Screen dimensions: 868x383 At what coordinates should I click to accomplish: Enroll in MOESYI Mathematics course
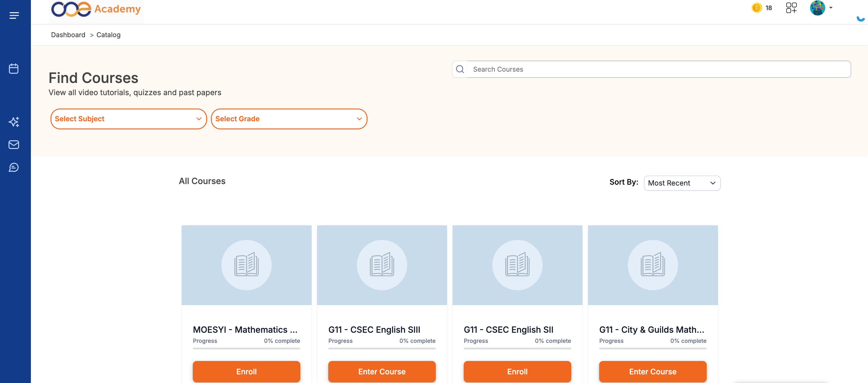point(246,371)
